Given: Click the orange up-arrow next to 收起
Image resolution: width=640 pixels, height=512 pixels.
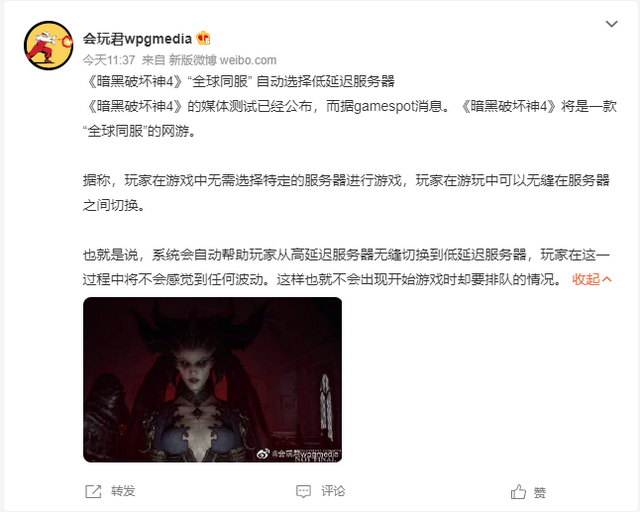Looking at the screenshot, I should coord(607,279).
